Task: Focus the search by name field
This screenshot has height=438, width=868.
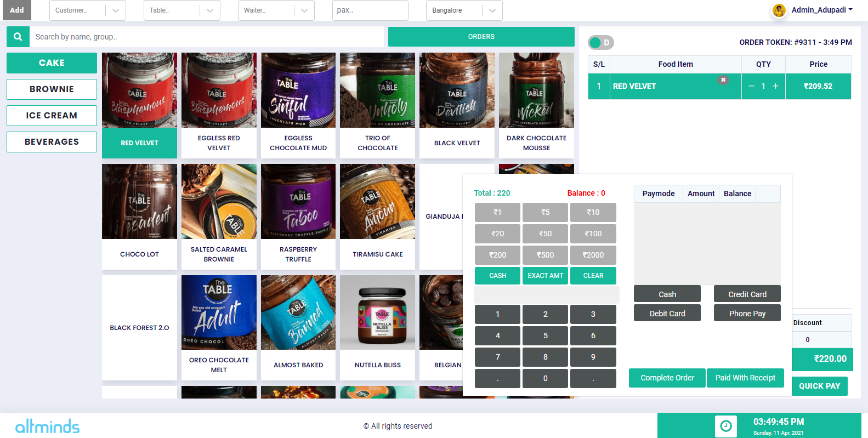Action: (x=206, y=37)
